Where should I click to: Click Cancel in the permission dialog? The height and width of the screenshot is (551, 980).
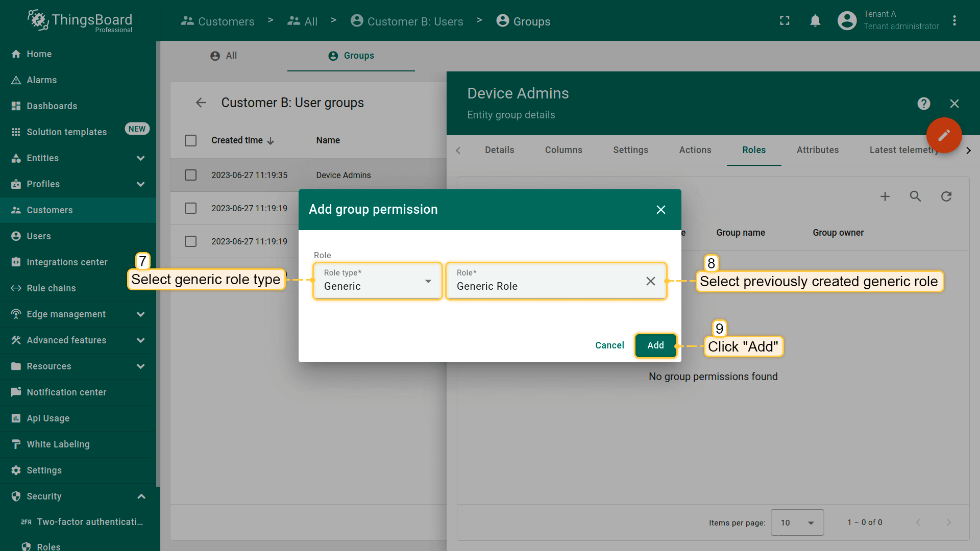pyautogui.click(x=609, y=345)
